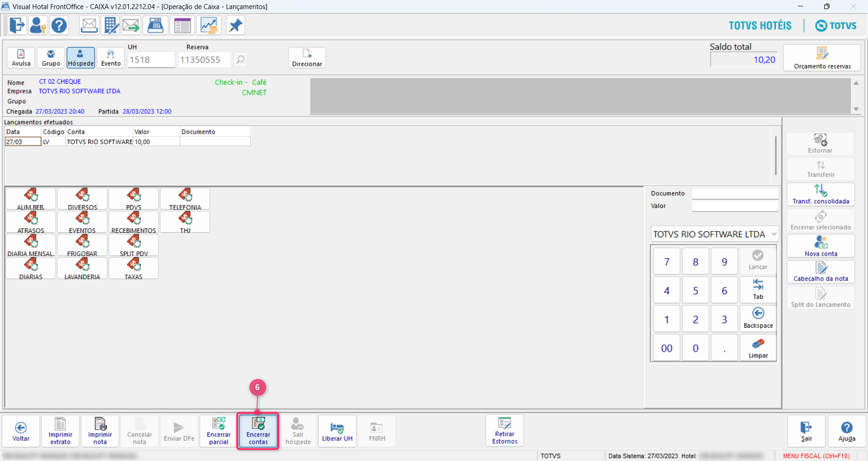
Task: Select the ALIM.BEB. posting category
Action: click(31, 199)
